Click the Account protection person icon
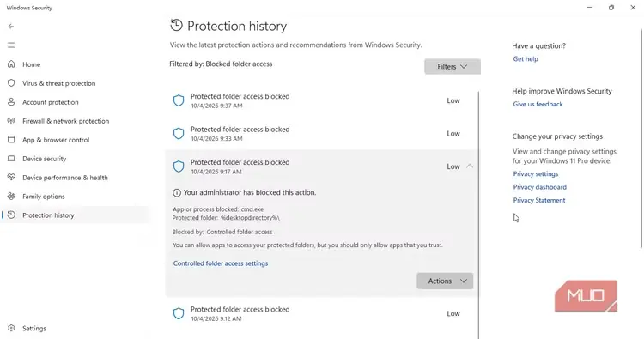Viewport: 644px width, 339px height. pyautogui.click(x=11, y=102)
